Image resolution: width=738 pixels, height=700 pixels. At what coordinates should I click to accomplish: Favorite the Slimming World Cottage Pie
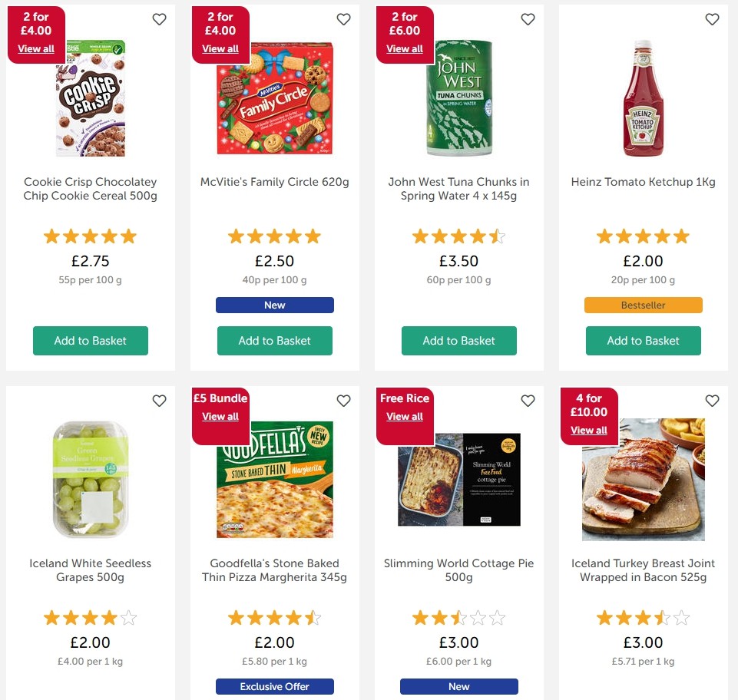pyautogui.click(x=528, y=401)
